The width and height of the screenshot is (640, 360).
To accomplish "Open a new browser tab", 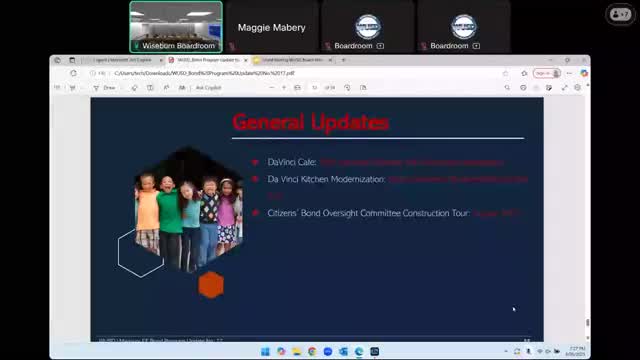I will tap(344, 60).
